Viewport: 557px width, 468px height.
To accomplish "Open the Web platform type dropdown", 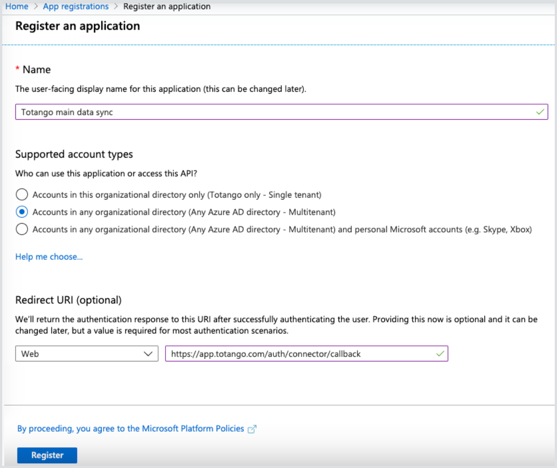I will point(87,354).
